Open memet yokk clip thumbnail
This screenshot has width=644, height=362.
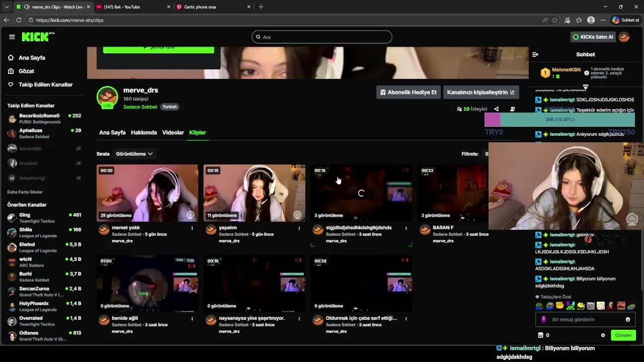pos(147,193)
